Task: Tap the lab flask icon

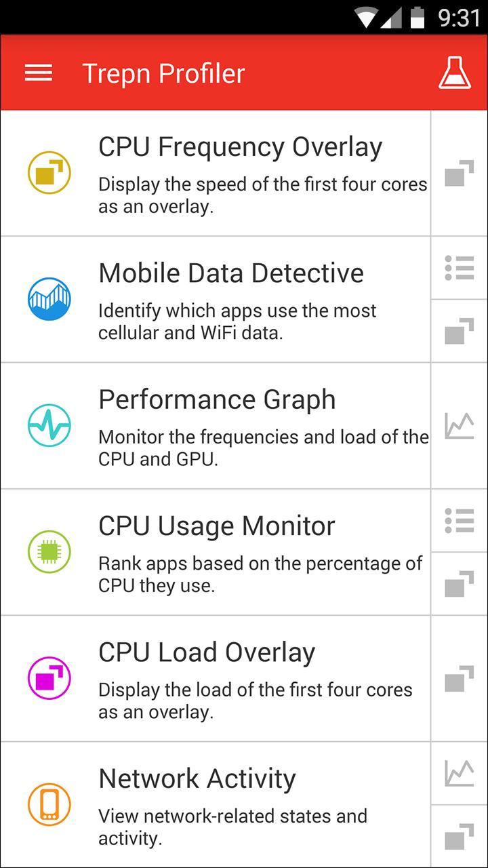Action: [x=454, y=73]
